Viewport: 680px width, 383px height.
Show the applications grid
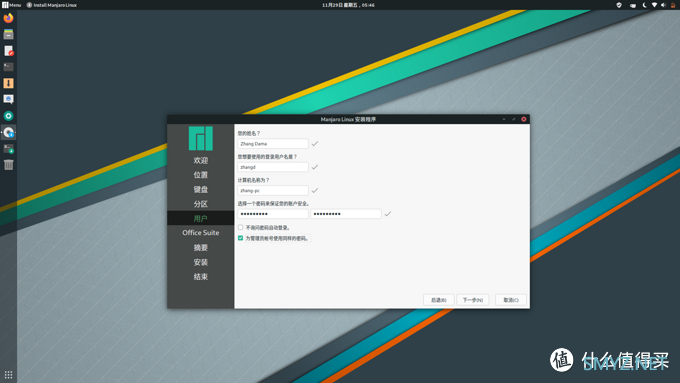[8, 374]
